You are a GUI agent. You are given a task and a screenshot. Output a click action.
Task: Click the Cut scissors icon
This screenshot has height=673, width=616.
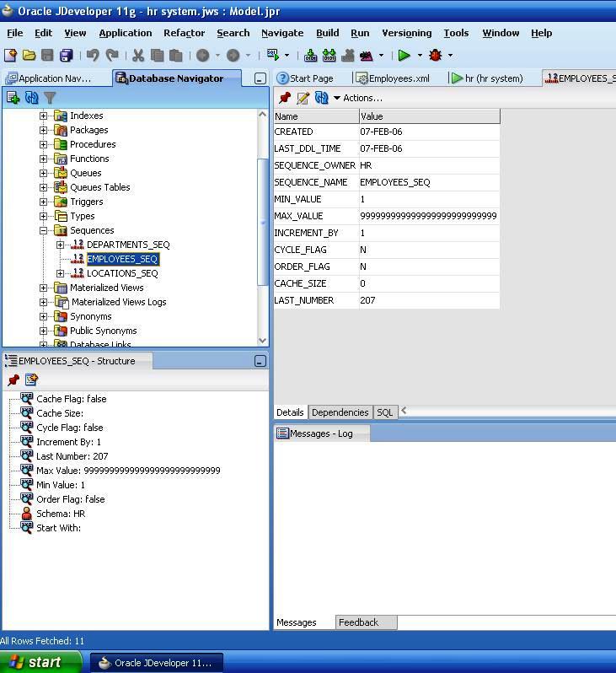click(138, 56)
